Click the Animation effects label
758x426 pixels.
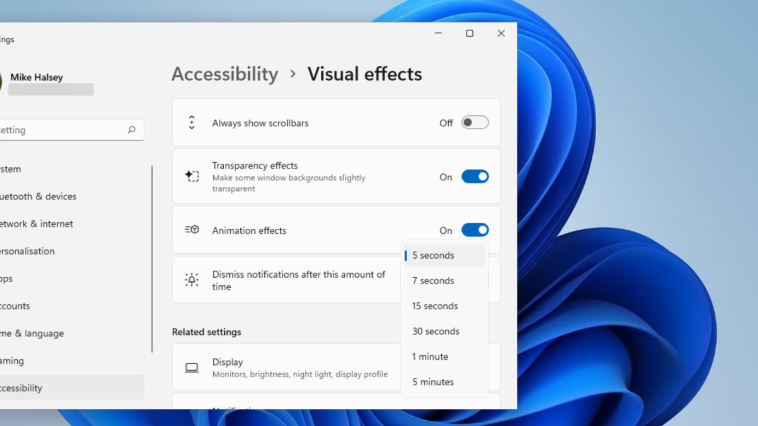point(249,231)
